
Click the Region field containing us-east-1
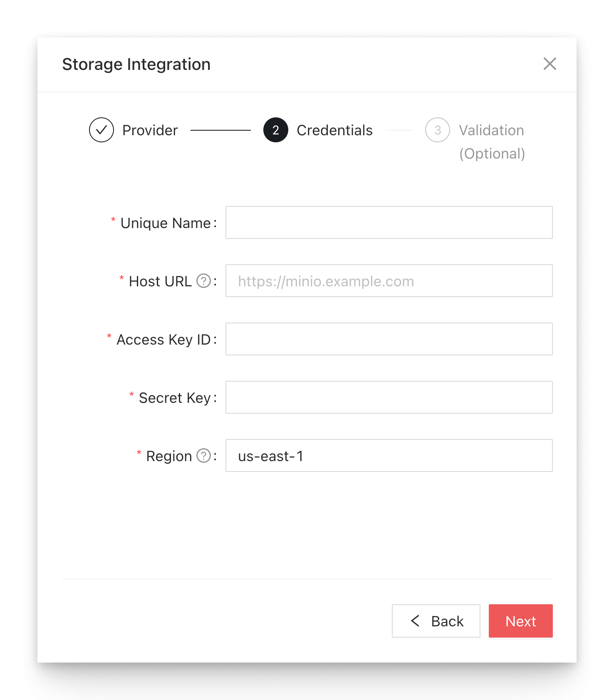[389, 456]
